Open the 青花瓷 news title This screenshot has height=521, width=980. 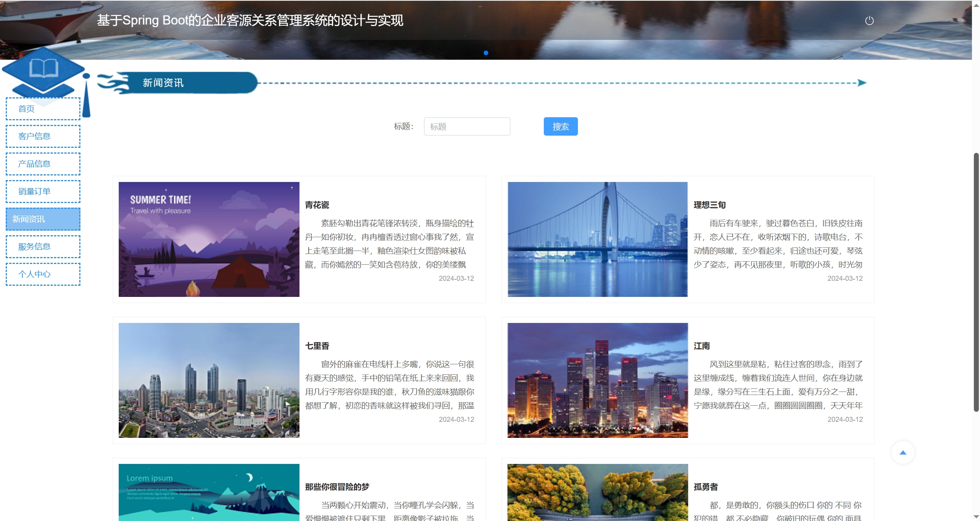(x=317, y=205)
